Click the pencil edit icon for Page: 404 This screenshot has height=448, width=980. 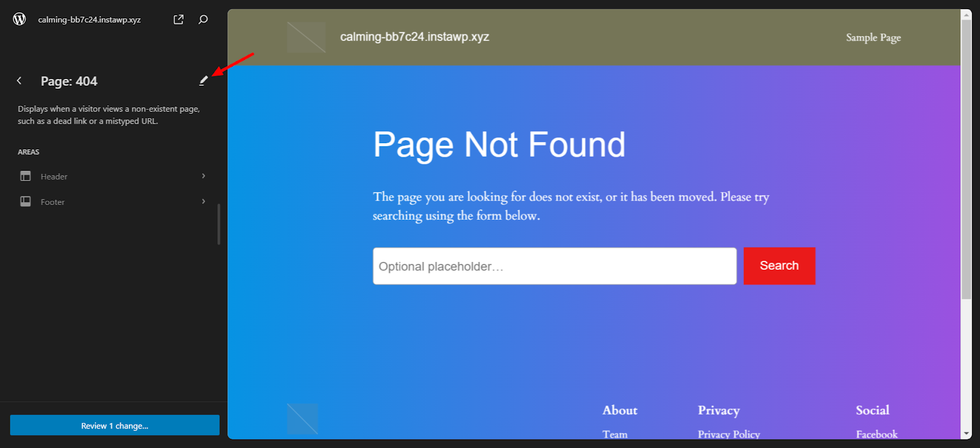tap(203, 81)
